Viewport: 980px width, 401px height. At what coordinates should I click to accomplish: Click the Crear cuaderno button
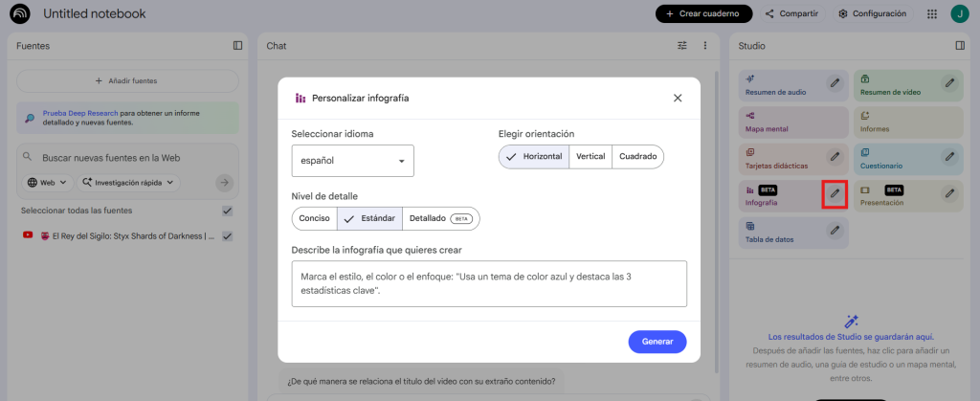pyautogui.click(x=703, y=13)
